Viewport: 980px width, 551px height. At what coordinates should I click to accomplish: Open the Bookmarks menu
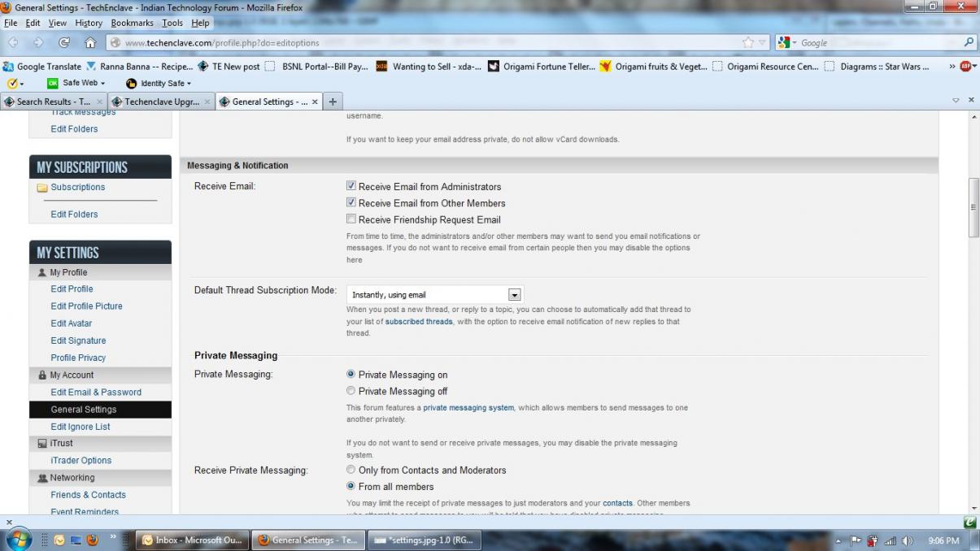pyautogui.click(x=133, y=23)
